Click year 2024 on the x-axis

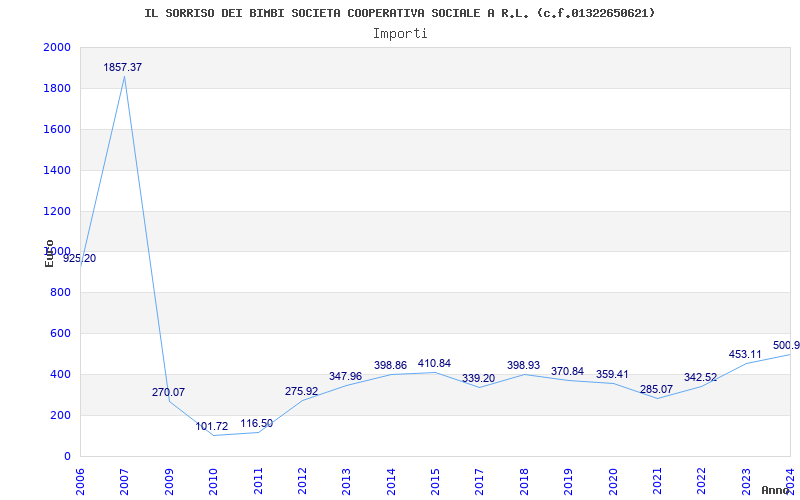click(790, 478)
